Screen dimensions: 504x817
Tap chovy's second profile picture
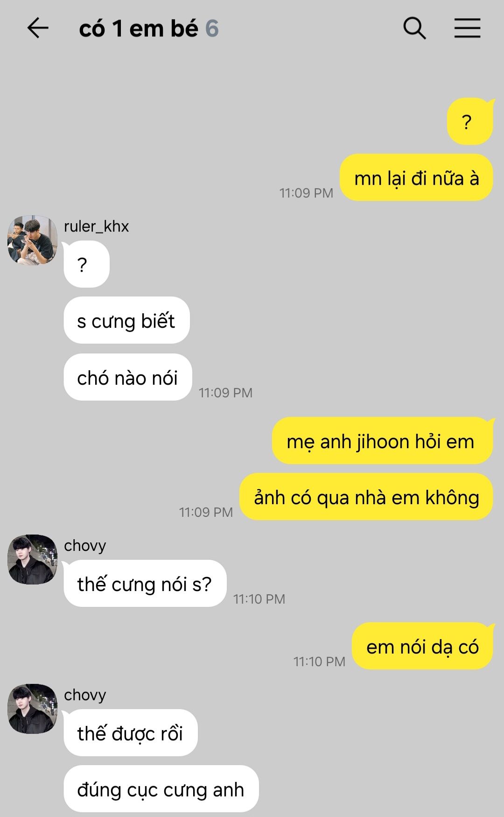tap(32, 709)
